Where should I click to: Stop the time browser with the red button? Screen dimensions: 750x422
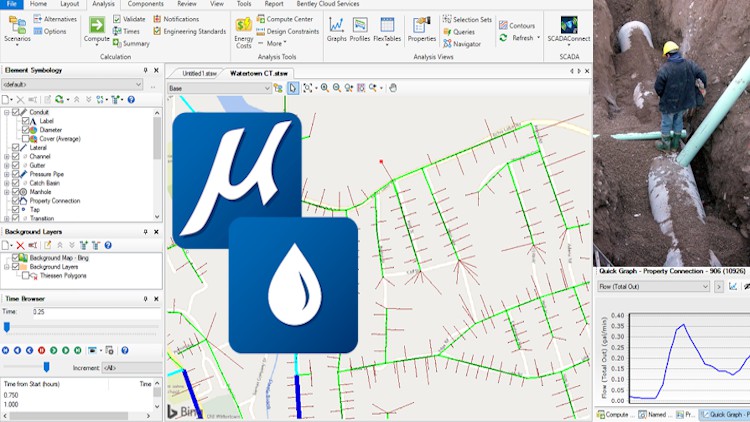(42, 350)
